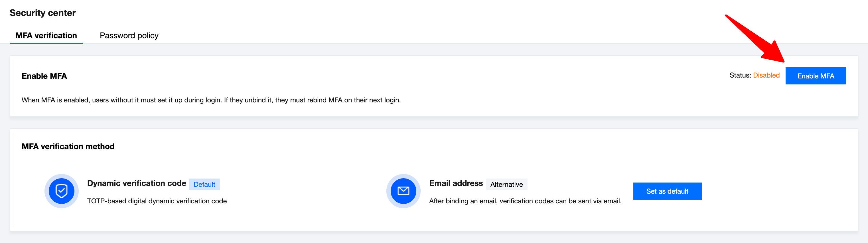
Task: Open the Password policy tab
Action: tap(129, 35)
